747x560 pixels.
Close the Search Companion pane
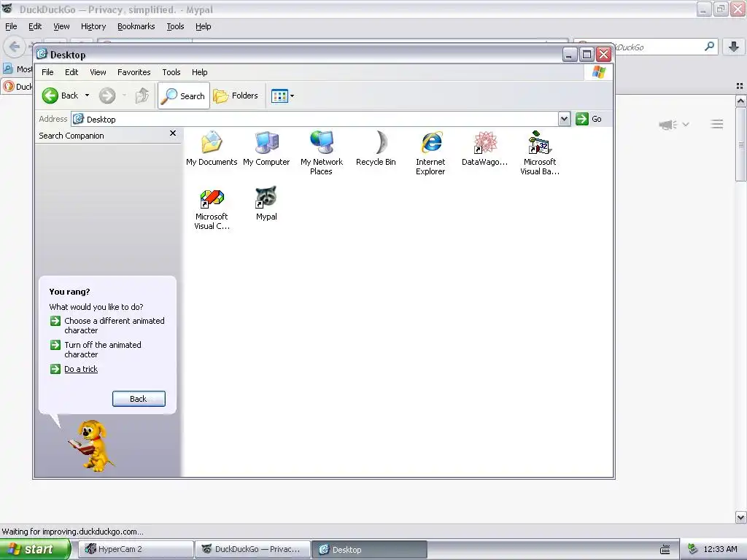pyautogui.click(x=173, y=133)
